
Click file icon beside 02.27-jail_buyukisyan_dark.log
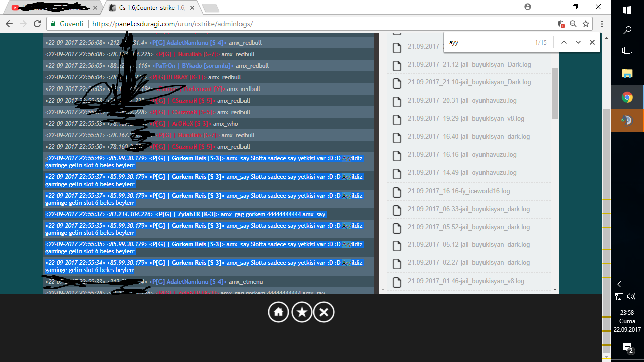point(397,264)
